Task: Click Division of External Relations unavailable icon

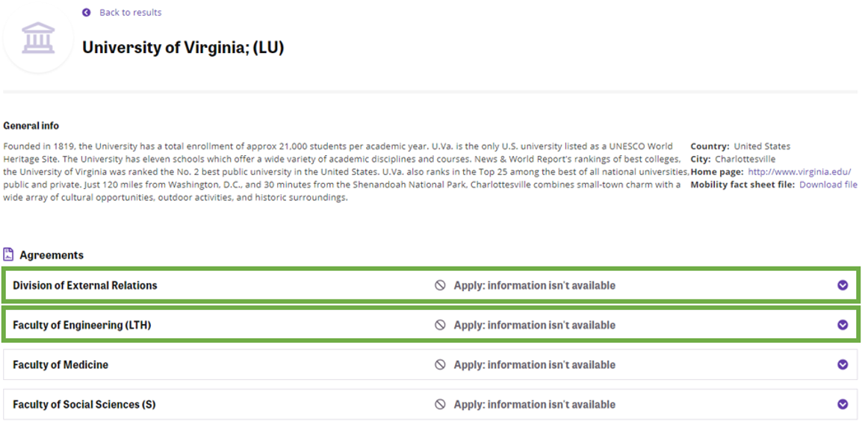Action: (x=441, y=285)
